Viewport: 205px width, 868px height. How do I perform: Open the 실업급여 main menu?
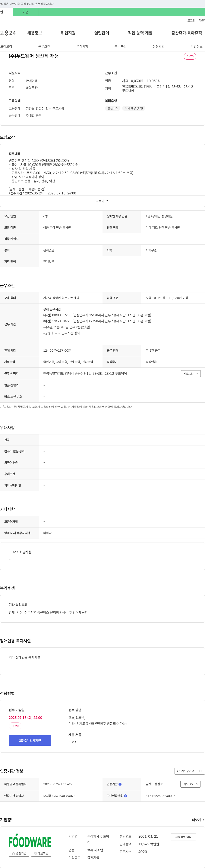(102, 33)
